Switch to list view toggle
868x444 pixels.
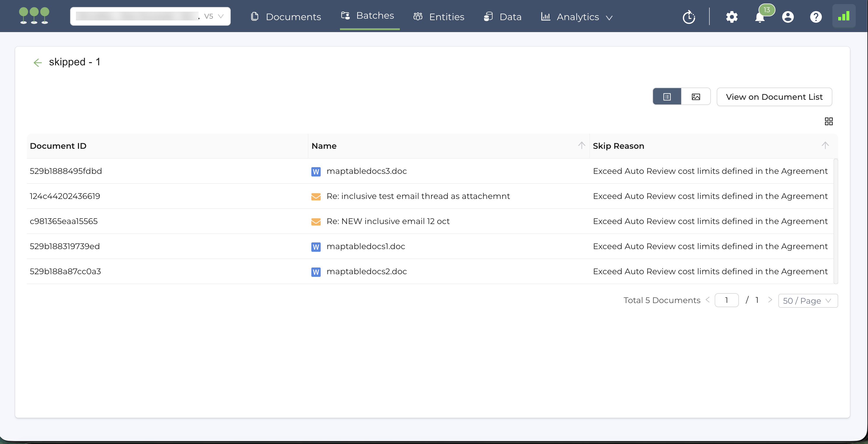click(667, 97)
